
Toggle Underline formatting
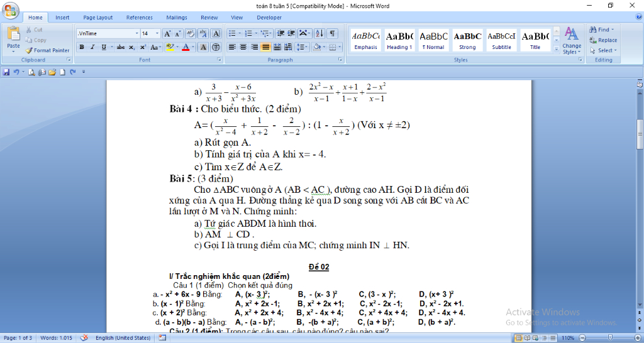coord(104,47)
